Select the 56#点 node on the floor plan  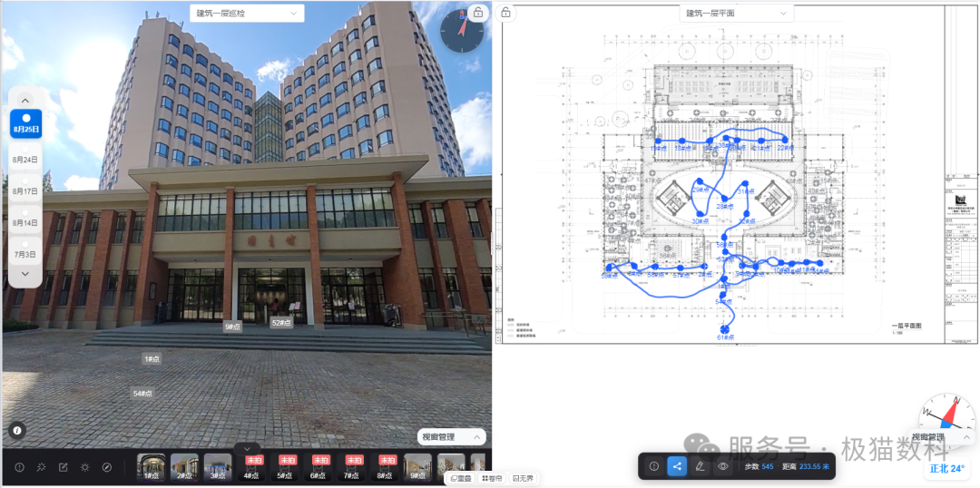tap(724, 237)
